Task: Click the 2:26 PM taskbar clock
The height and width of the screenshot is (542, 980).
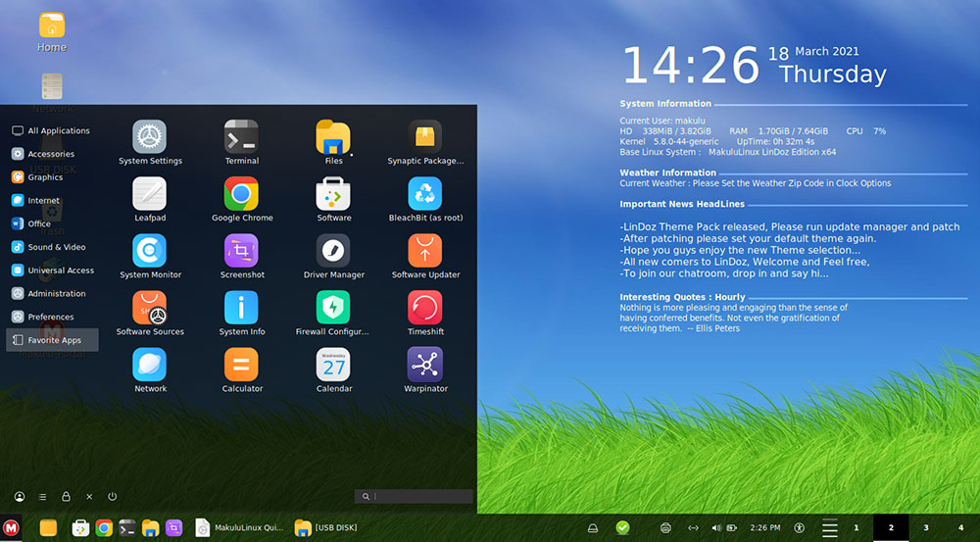Action: point(765,528)
